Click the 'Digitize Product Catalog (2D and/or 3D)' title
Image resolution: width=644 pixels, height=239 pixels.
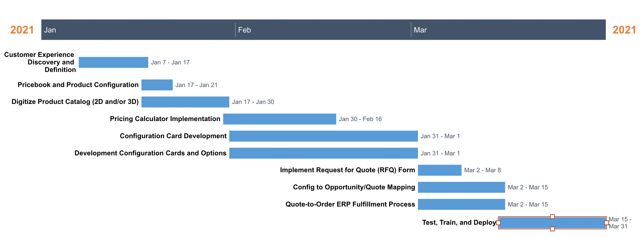pos(75,102)
